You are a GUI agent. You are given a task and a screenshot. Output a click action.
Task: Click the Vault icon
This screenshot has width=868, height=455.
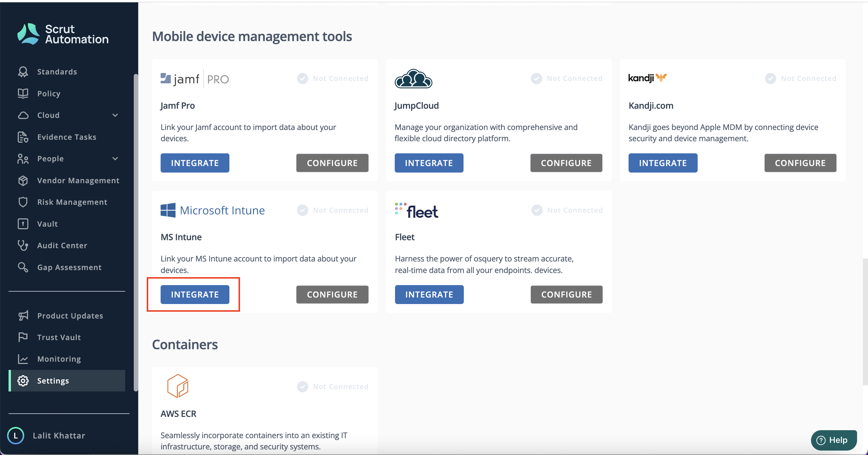click(23, 224)
